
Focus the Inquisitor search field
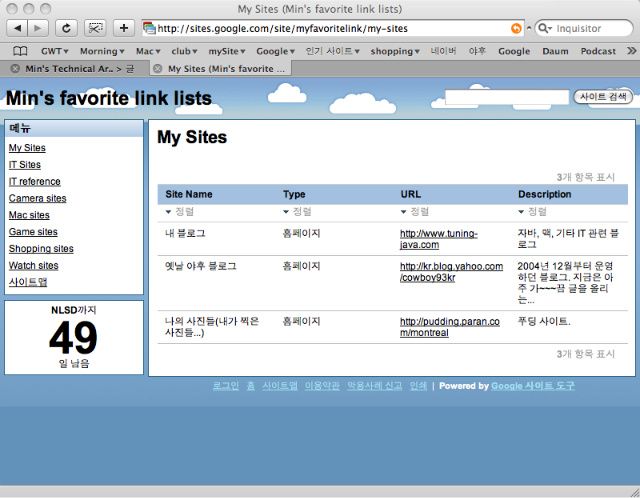(584, 28)
